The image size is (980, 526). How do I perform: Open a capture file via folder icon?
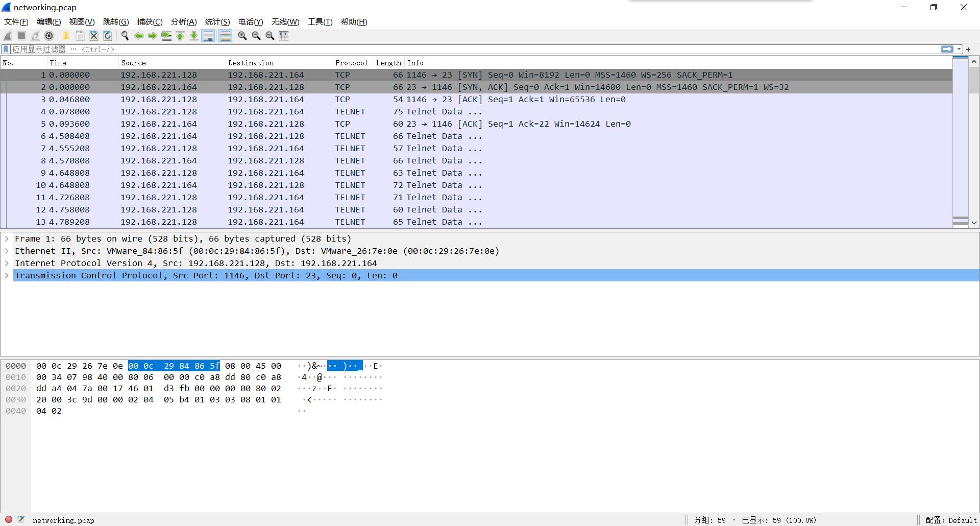(66, 36)
